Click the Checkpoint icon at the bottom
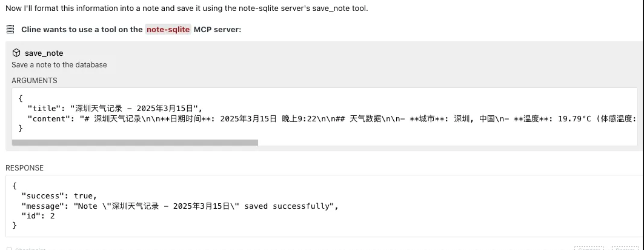This screenshot has width=644, height=250. click(8, 248)
